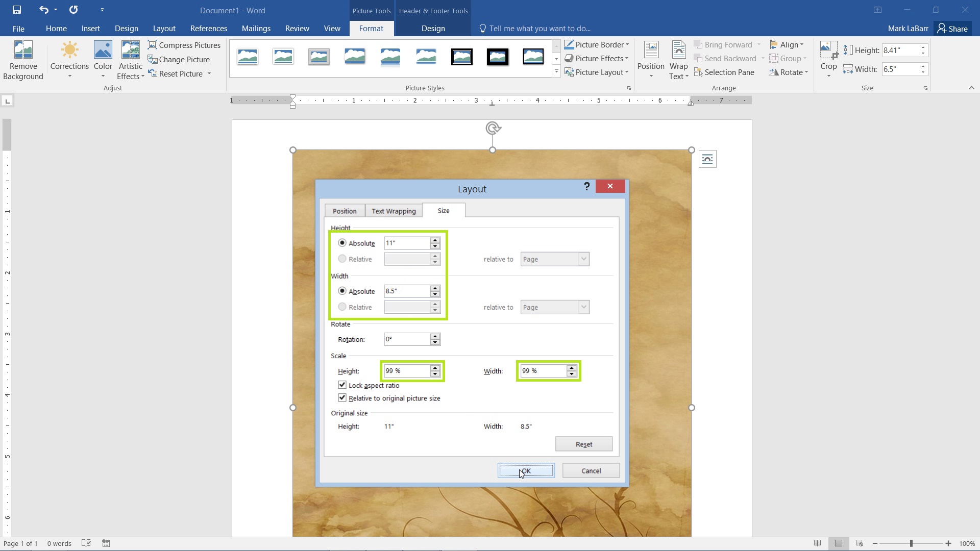Click the picture rotation handle
980x551 pixels.
[x=493, y=128]
